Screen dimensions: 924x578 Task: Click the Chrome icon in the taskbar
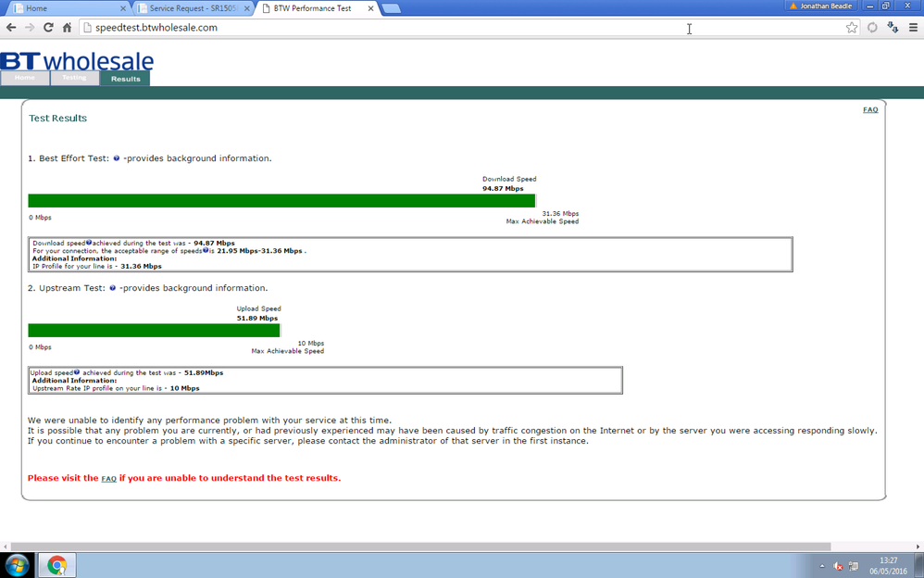click(57, 565)
